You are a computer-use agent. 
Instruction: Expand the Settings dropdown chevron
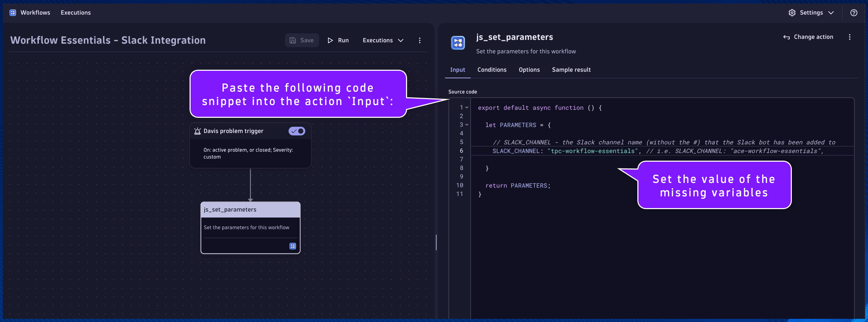[x=831, y=13]
